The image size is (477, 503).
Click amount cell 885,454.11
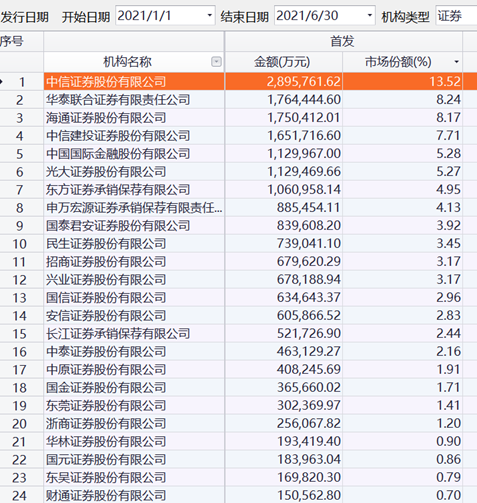(284, 208)
